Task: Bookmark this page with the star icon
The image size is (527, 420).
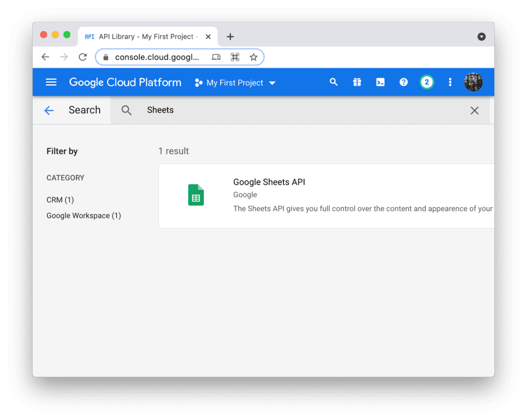Action: pos(253,57)
